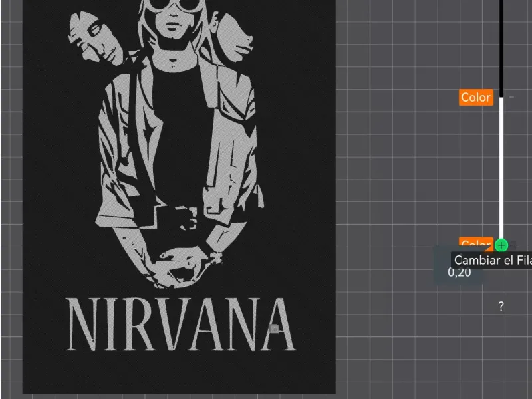Select the Nirvana poster model on the plate

(x=179, y=197)
